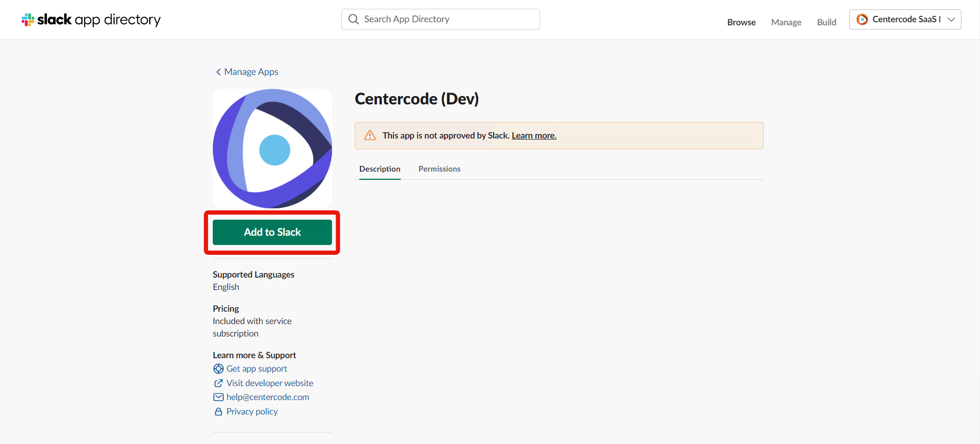This screenshot has width=980, height=444.
Task: Click the Supported Languages label
Action: pos(254,274)
